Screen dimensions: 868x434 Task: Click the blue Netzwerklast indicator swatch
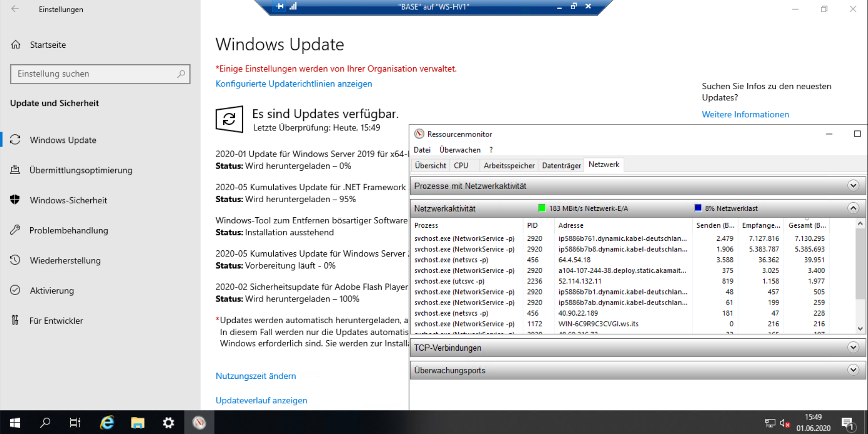[x=698, y=208]
